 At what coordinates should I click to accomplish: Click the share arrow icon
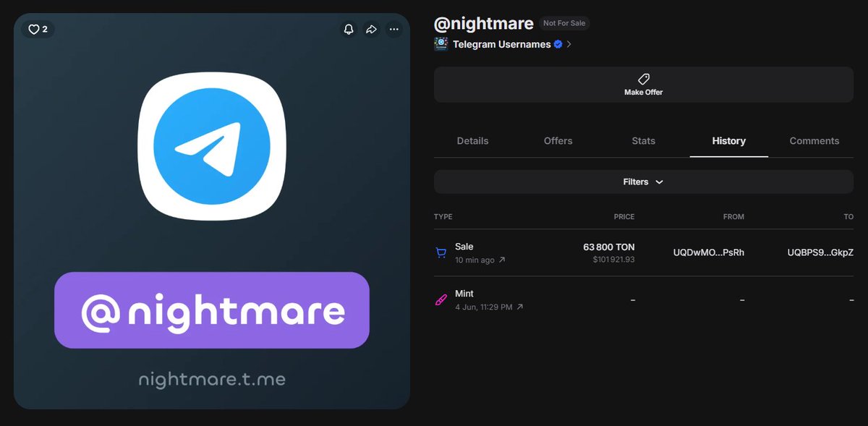[371, 29]
